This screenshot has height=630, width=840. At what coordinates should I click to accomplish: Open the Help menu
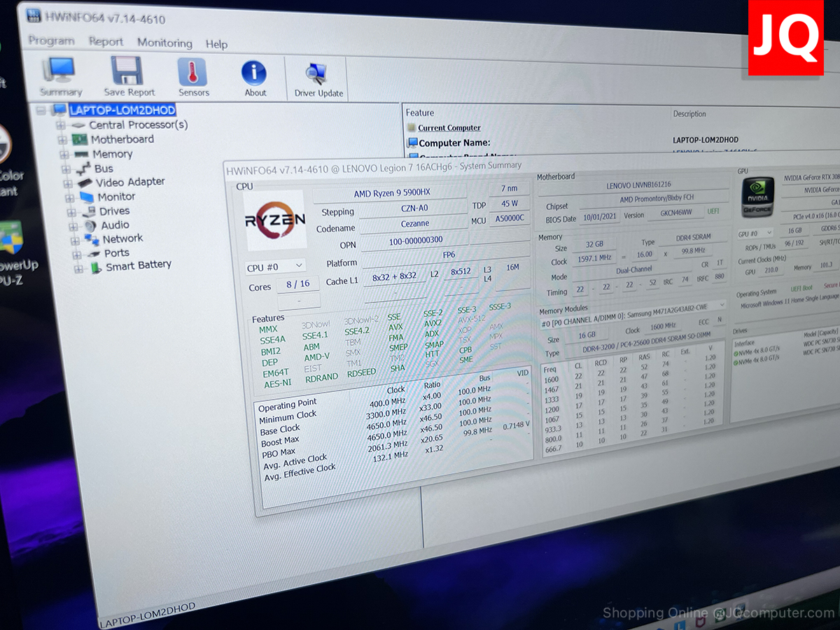click(216, 44)
